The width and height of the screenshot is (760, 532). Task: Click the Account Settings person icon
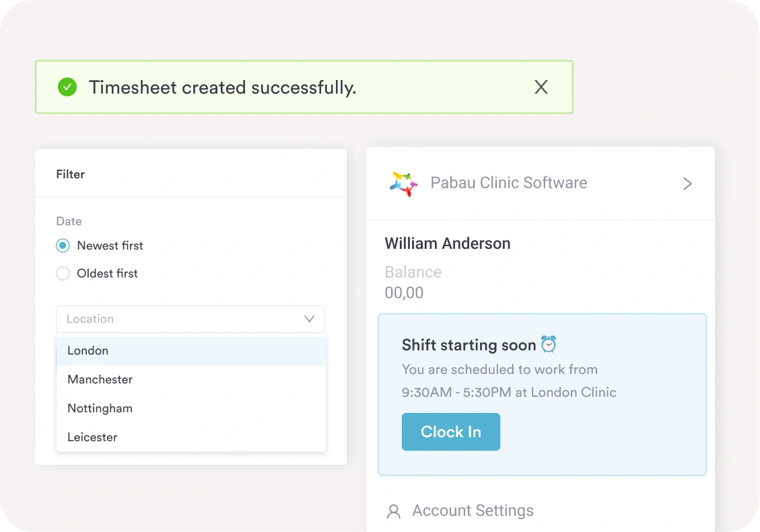(x=394, y=511)
